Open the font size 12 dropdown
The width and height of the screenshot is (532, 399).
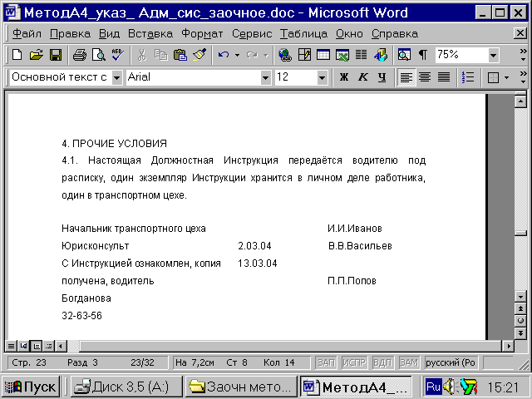[x=322, y=77]
